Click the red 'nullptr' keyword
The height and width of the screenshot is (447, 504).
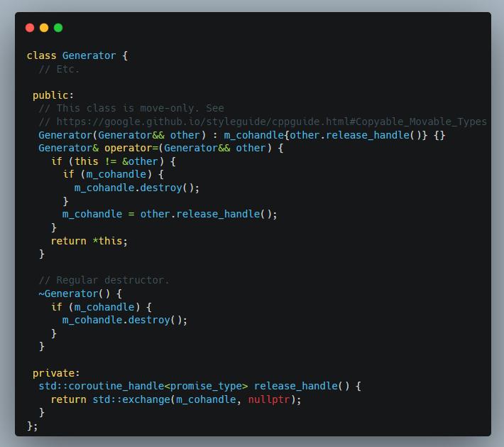click(x=269, y=399)
